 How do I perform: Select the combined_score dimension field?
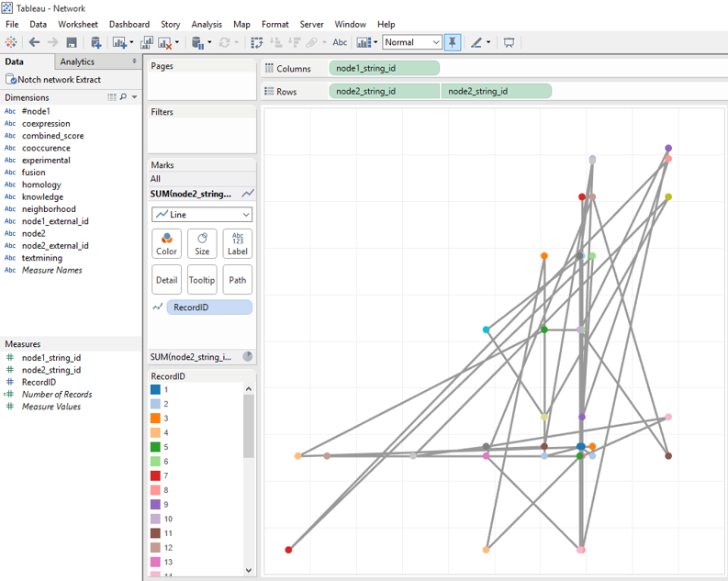(52, 136)
